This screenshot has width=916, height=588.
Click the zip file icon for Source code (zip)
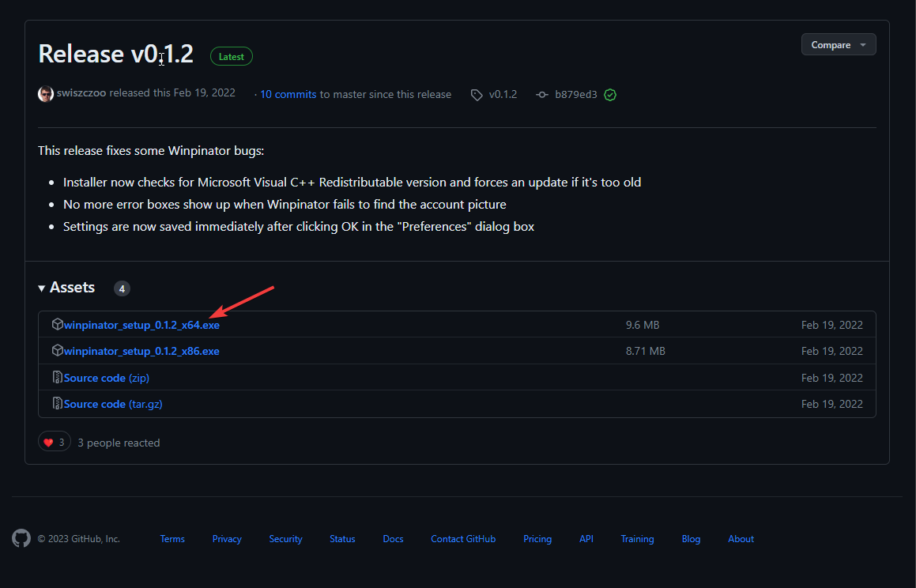pos(57,377)
